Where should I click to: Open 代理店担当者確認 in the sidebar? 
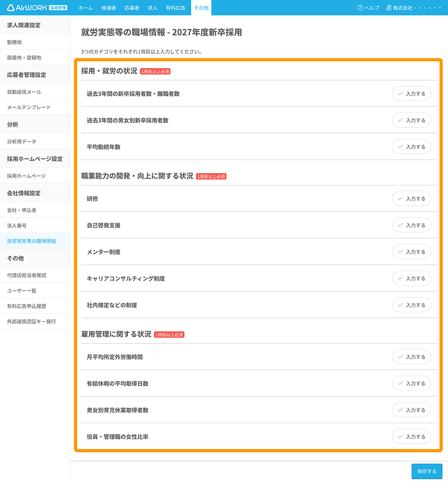[35, 275]
